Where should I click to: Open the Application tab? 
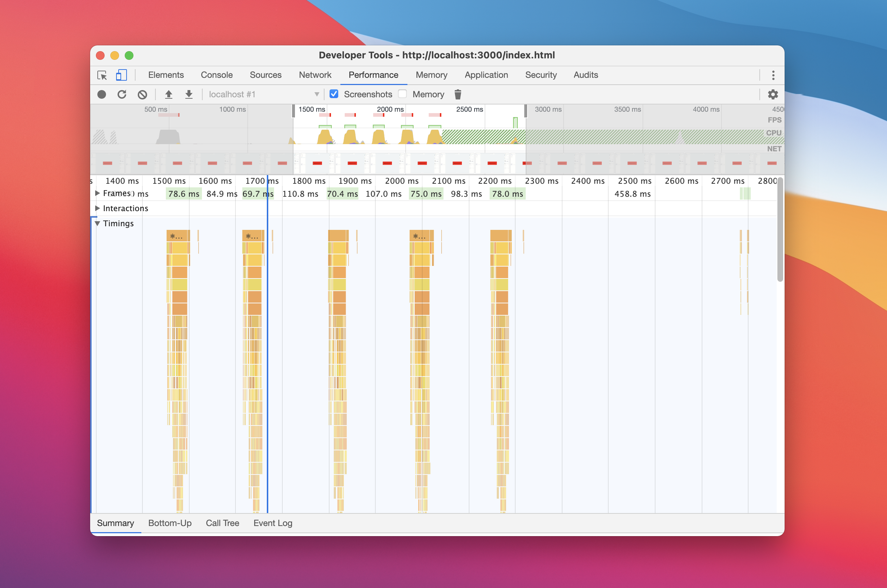(486, 75)
